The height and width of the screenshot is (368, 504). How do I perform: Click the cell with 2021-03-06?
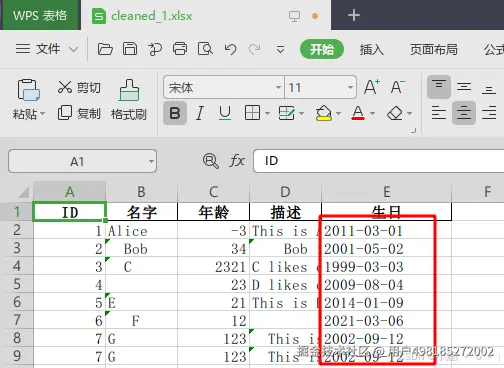tap(386, 321)
